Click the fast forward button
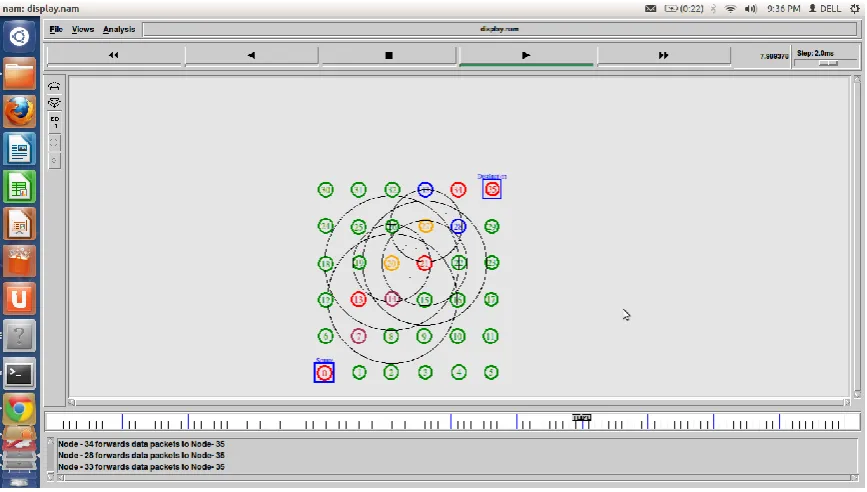 664,55
